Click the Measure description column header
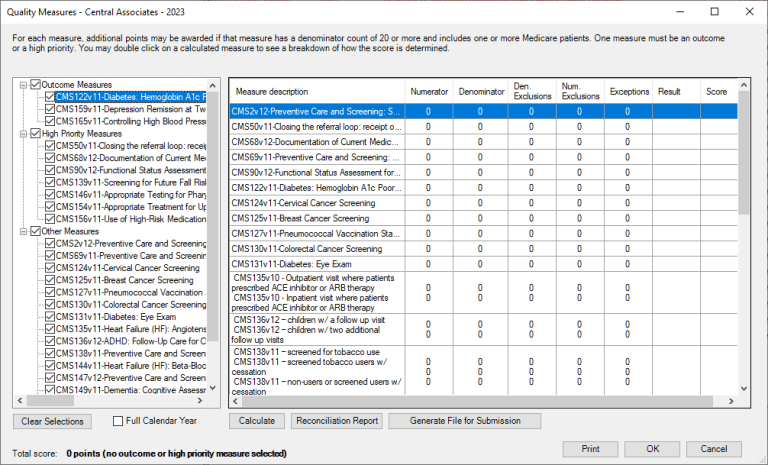 pos(317,92)
